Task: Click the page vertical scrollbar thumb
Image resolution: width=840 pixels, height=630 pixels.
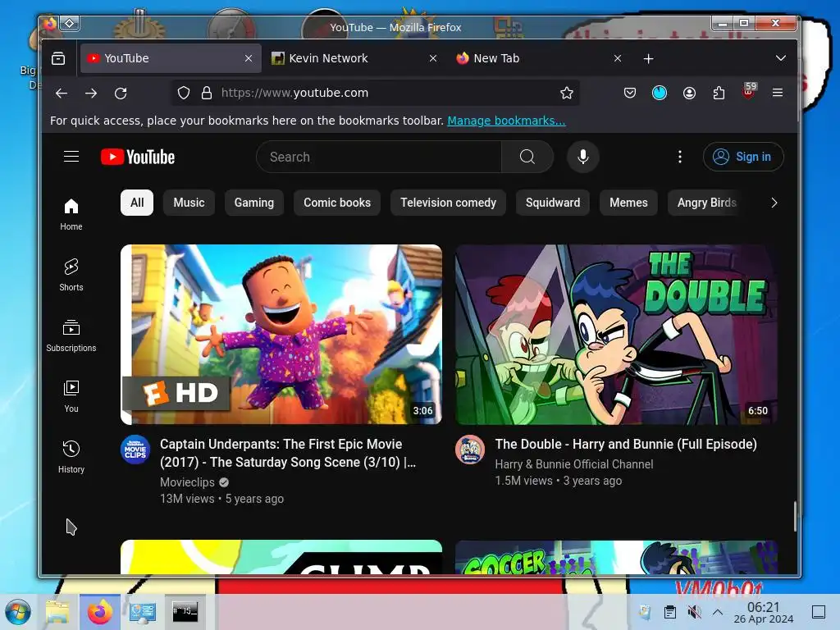Action: click(795, 517)
